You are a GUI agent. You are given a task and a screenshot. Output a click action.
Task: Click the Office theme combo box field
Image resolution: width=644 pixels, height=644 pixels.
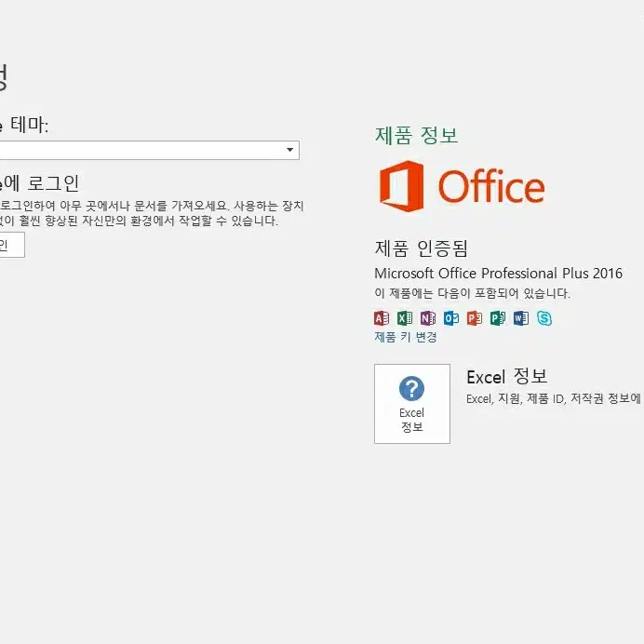(x=149, y=150)
